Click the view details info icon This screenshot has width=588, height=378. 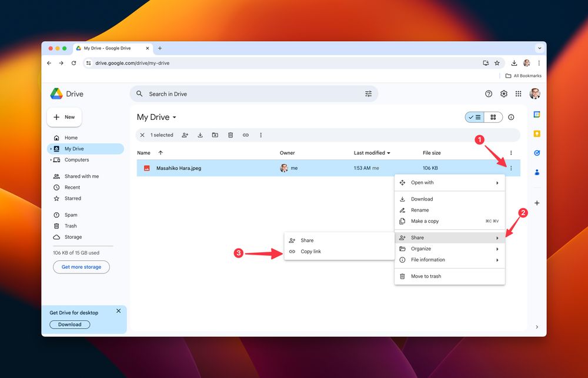pyautogui.click(x=511, y=117)
